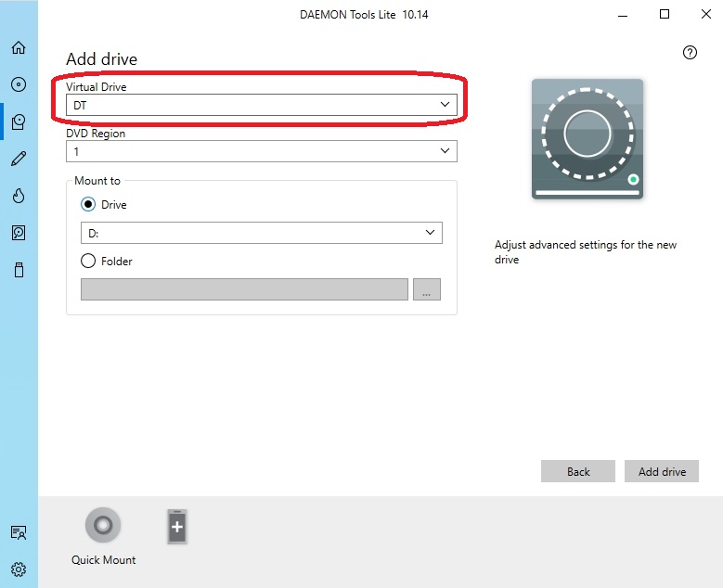Click the help question mark icon

pos(690,53)
